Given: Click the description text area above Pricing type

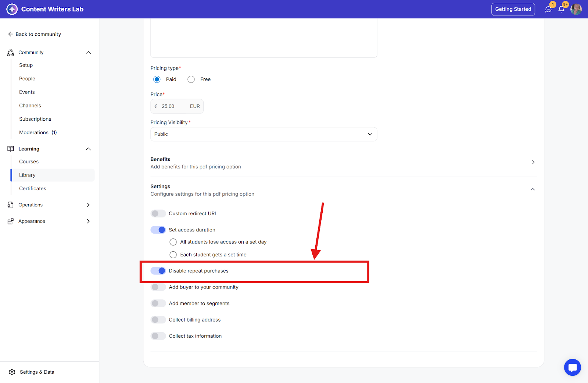Looking at the screenshot, I should coord(264,38).
